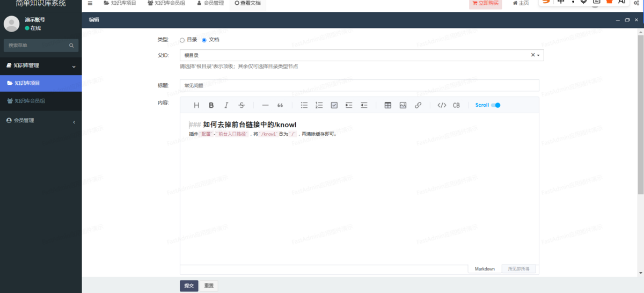The width and height of the screenshot is (644, 293).
Task: Insert an unordered bullet list
Action: coord(304,105)
